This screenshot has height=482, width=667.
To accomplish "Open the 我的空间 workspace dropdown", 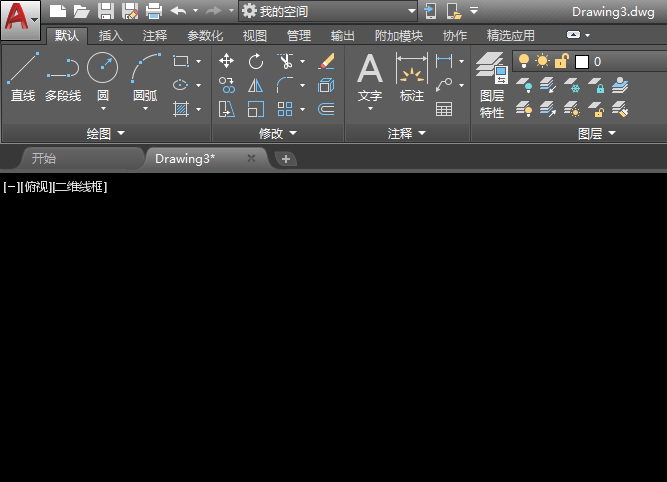I will tap(327, 11).
